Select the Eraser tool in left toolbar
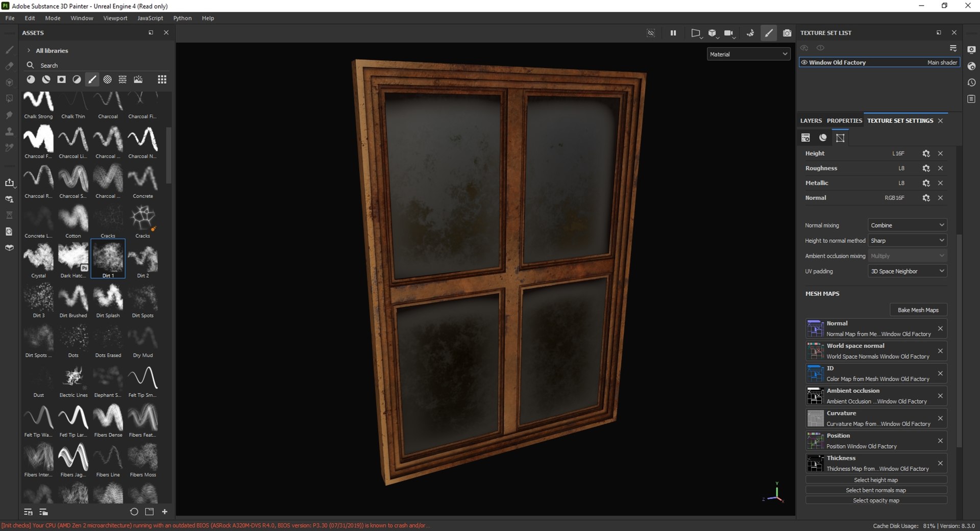This screenshot has width=980, height=531. 9,66
